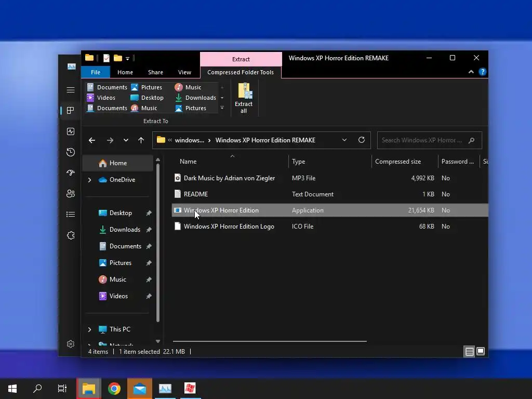
Task: Open Task Manager Settings gear icon
Action: tap(71, 344)
